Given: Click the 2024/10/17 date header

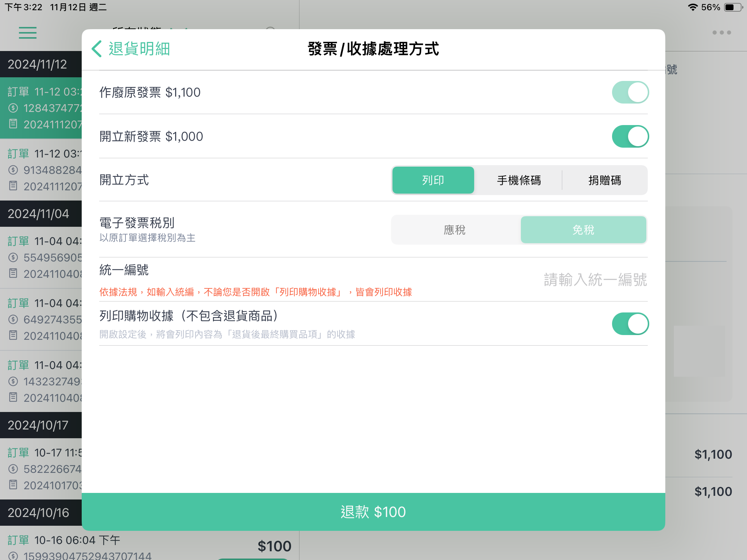Looking at the screenshot, I should 41,425.
